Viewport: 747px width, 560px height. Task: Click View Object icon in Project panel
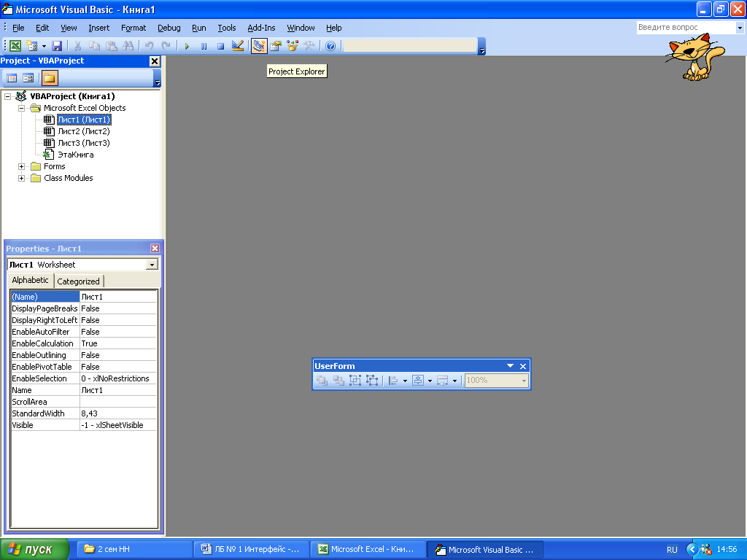tap(28, 77)
